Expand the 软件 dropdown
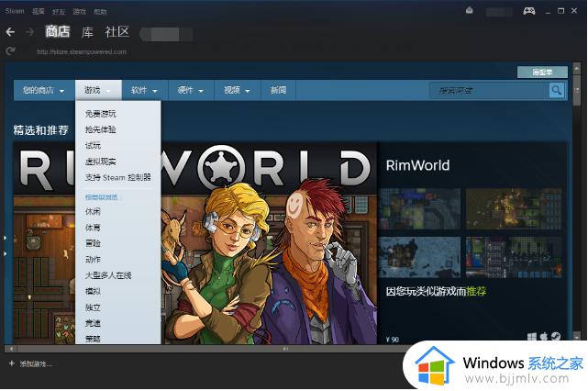 click(x=144, y=91)
